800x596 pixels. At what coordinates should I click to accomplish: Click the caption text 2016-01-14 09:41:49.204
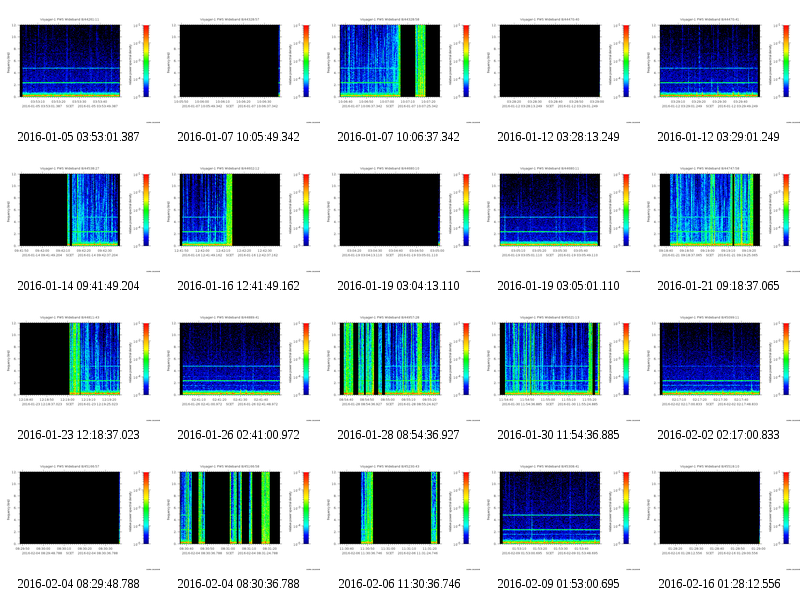(x=78, y=286)
